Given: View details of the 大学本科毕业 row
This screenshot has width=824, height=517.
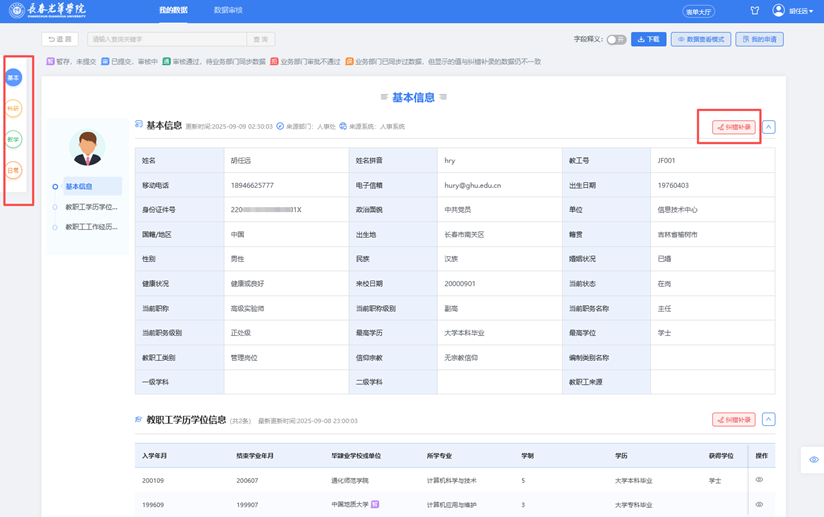Looking at the screenshot, I should click(x=759, y=481).
